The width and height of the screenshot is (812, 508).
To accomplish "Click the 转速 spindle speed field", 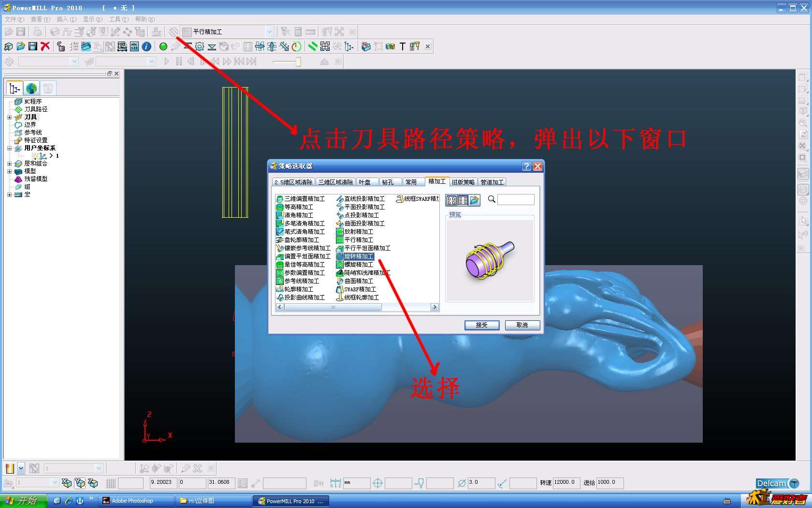I will pyautogui.click(x=566, y=483).
